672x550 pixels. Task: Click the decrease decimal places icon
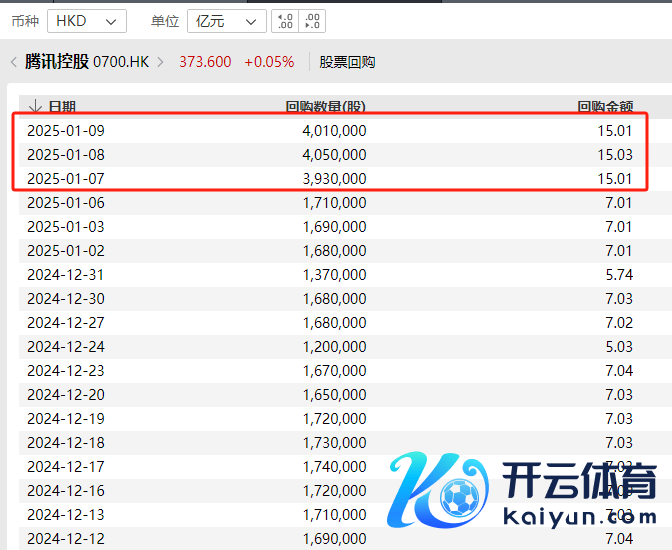(x=312, y=21)
